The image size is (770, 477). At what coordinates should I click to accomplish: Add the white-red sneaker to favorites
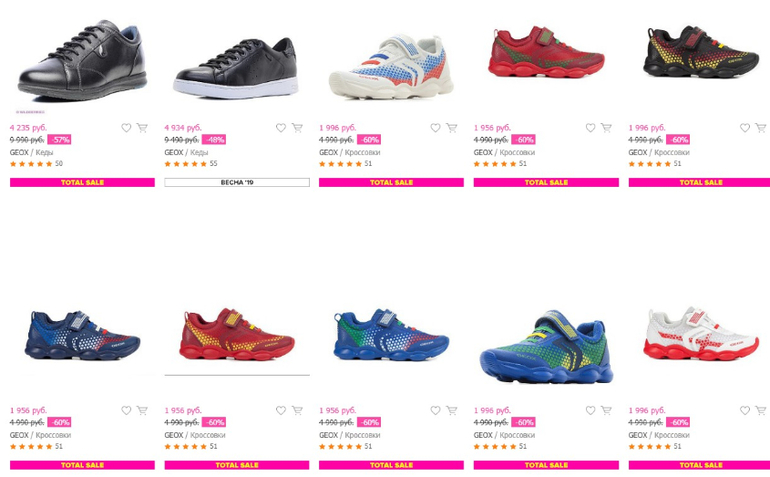pos(745,410)
